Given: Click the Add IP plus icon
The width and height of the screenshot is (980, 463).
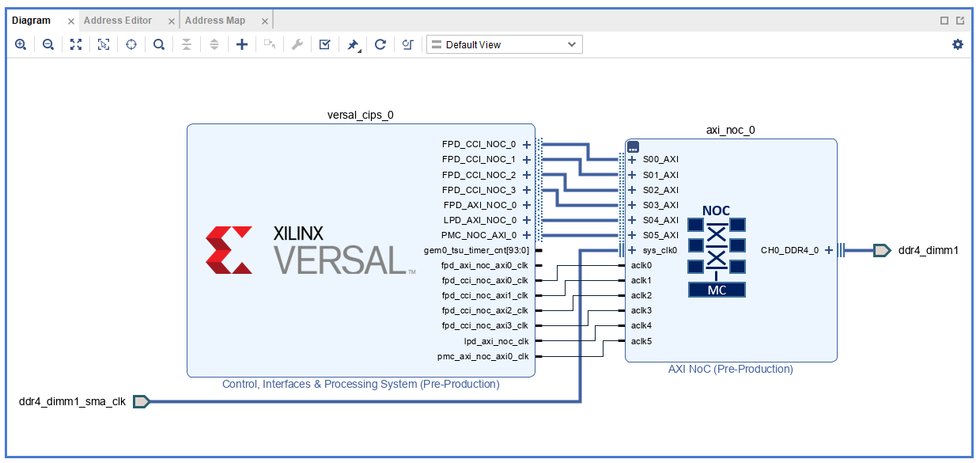Looking at the screenshot, I should point(242,44).
